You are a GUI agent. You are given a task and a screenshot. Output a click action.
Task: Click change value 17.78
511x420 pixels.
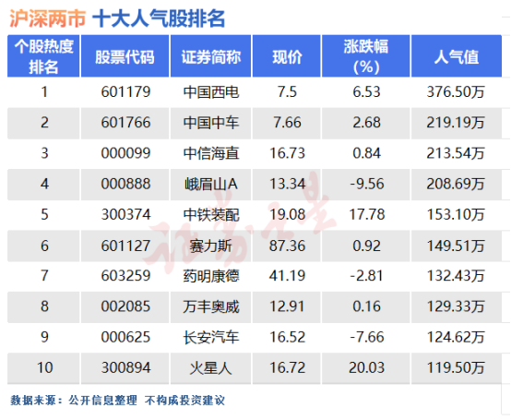(x=367, y=214)
